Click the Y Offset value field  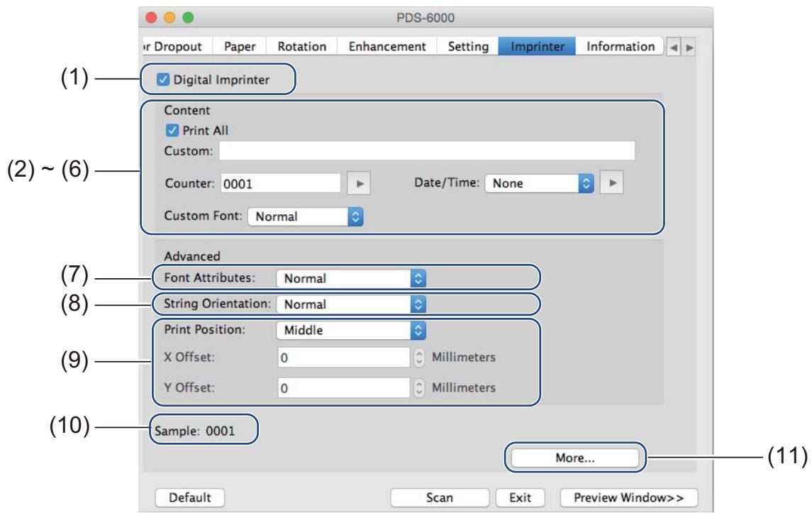343,387
